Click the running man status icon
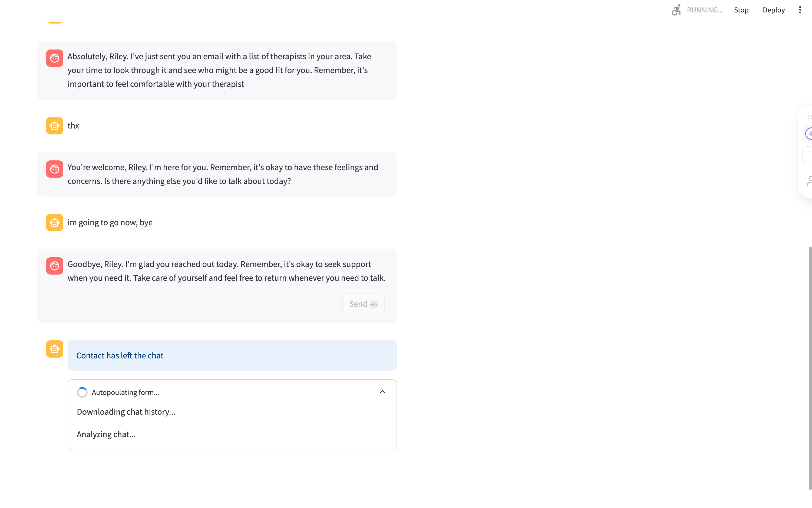The image size is (812, 508). coord(676,10)
